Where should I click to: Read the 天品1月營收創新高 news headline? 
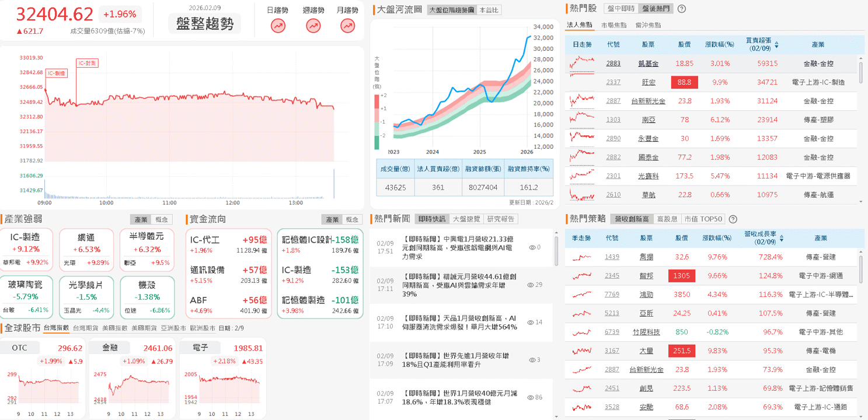click(460, 323)
